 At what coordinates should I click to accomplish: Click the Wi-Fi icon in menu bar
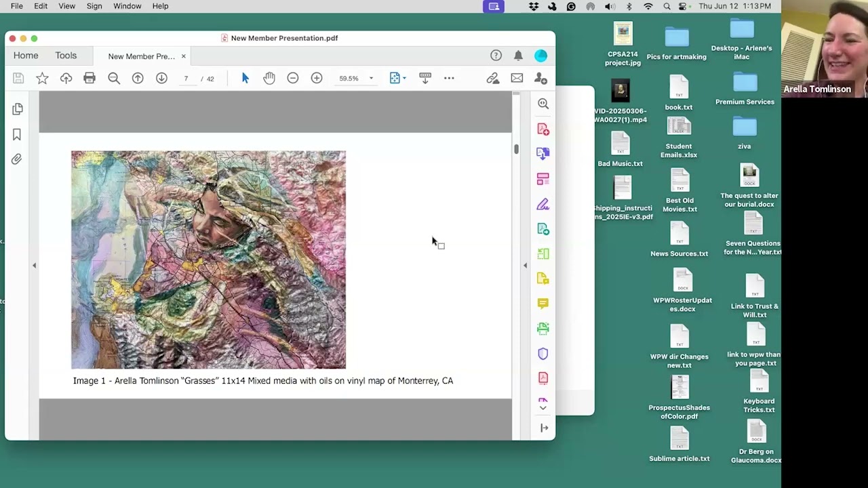point(648,6)
